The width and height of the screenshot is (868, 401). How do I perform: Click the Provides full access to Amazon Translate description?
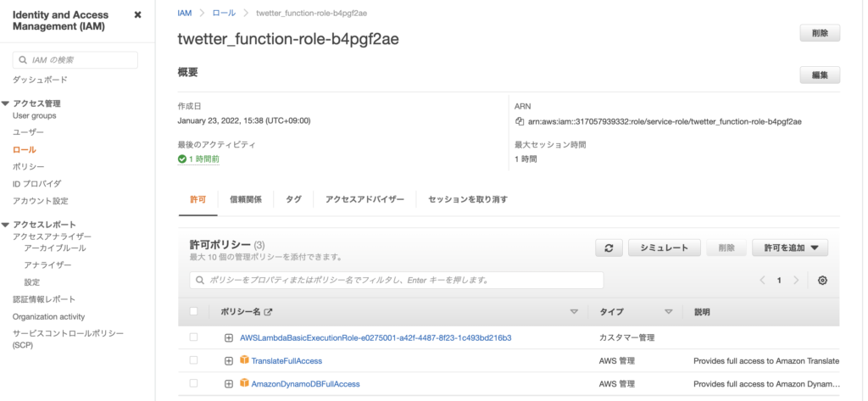[766, 361]
